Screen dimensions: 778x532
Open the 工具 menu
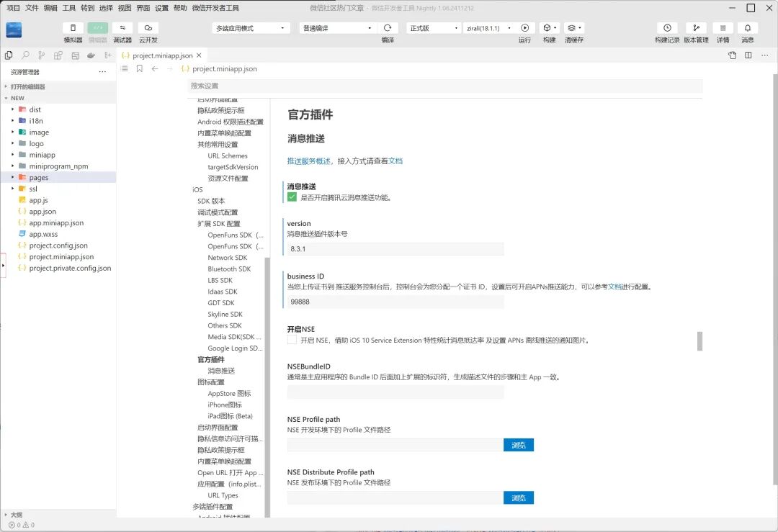69,8
